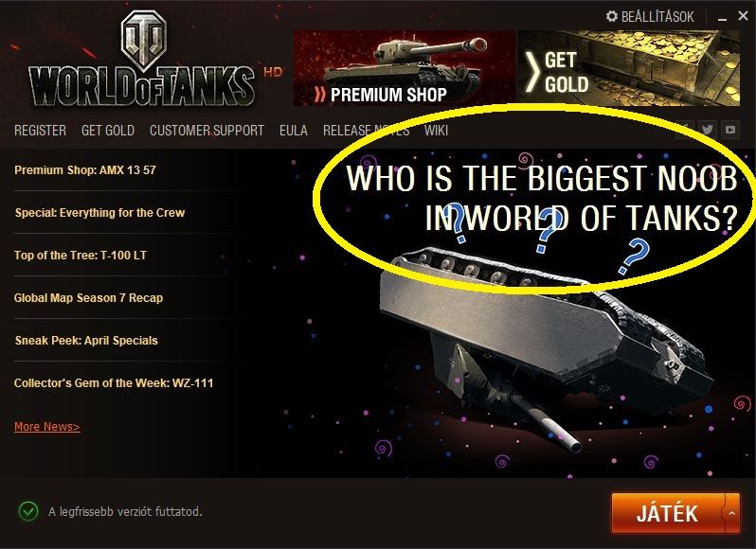Click the green checkmark status icon
This screenshot has width=756, height=549.
click(x=28, y=511)
